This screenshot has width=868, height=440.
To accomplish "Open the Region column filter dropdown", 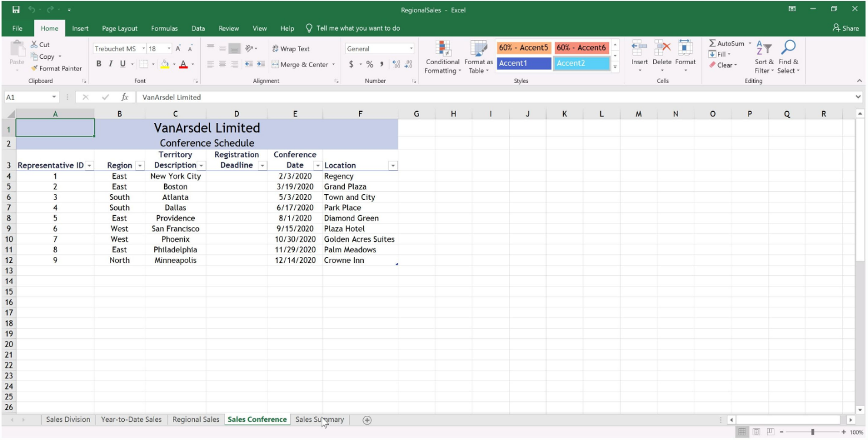I will 140,166.
